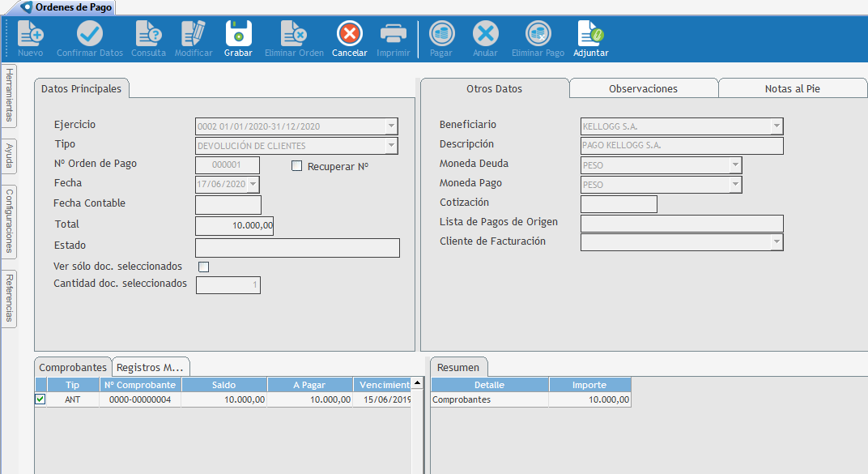Click the Estado input field
The height and width of the screenshot is (474, 868).
coord(297,248)
